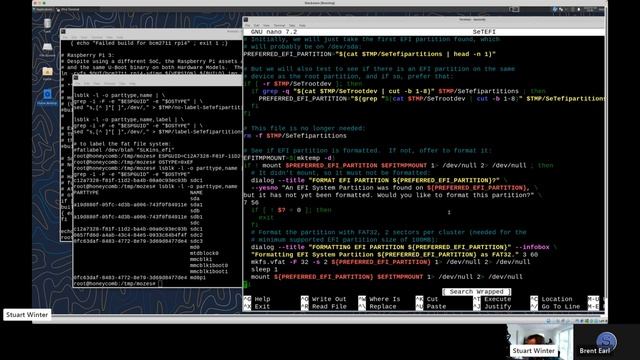Click the 'NAME' column header in lsblk output
Image resolution: width=640 pixels, height=360 pixels.
coord(196,193)
